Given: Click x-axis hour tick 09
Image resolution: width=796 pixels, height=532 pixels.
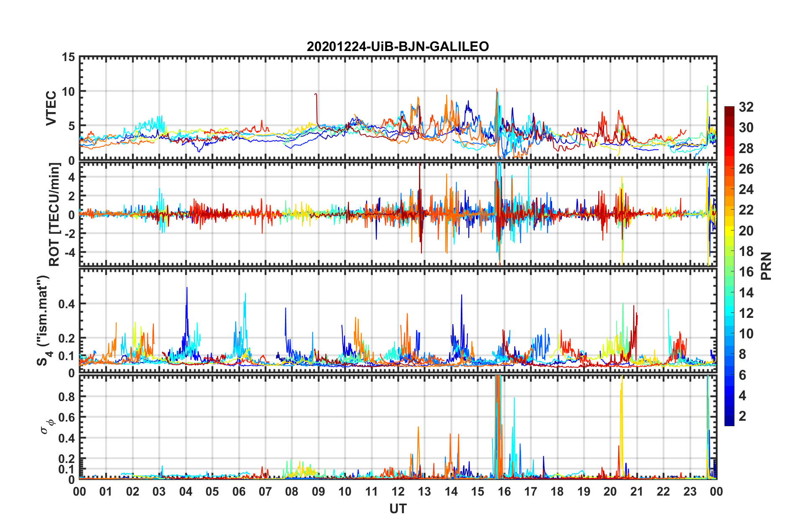Looking at the screenshot, I should point(318,491).
